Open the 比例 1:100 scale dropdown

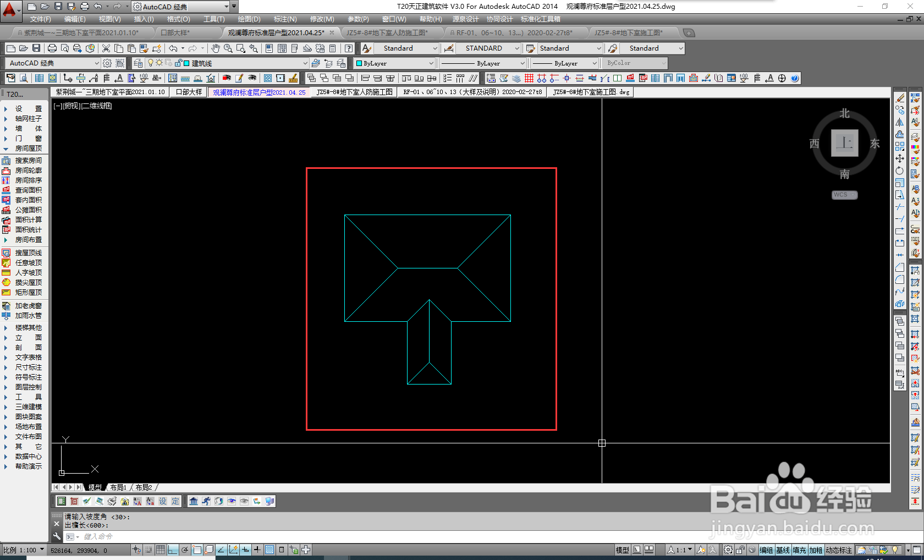(x=24, y=550)
